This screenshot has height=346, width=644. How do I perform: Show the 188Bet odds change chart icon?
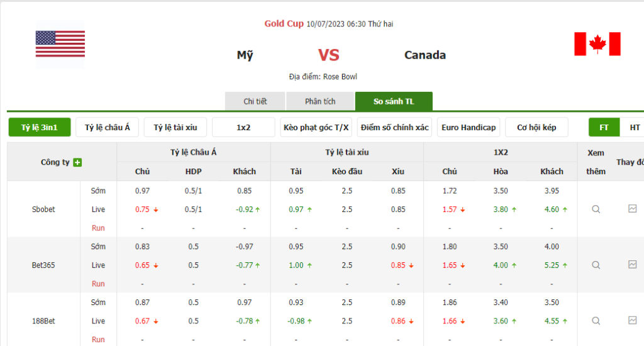tap(632, 320)
